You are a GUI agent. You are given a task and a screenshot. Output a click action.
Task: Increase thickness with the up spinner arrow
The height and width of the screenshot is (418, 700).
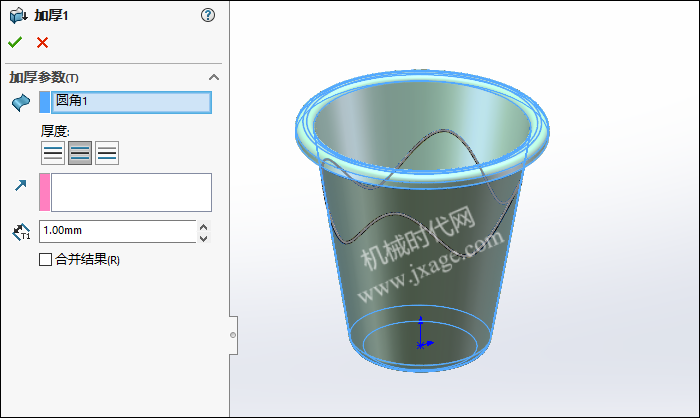click(x=204, y=226)
